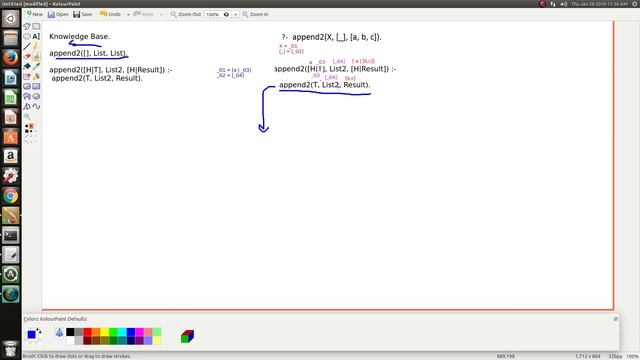Select the free-form selection tool

(x=27, y=27)
